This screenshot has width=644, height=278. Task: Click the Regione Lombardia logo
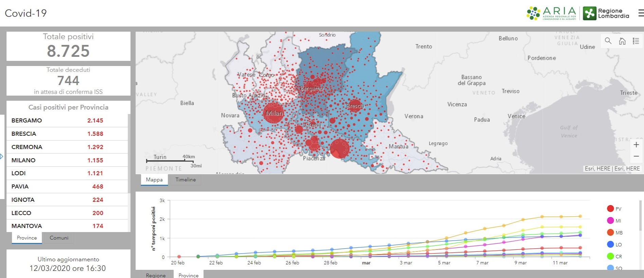coord(606,14)
